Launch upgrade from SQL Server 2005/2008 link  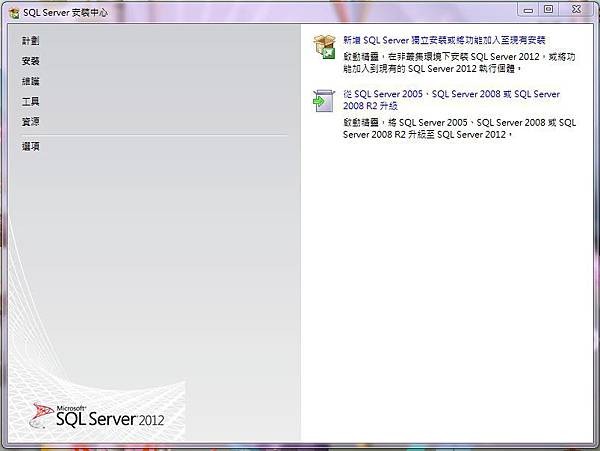[452, 100]
